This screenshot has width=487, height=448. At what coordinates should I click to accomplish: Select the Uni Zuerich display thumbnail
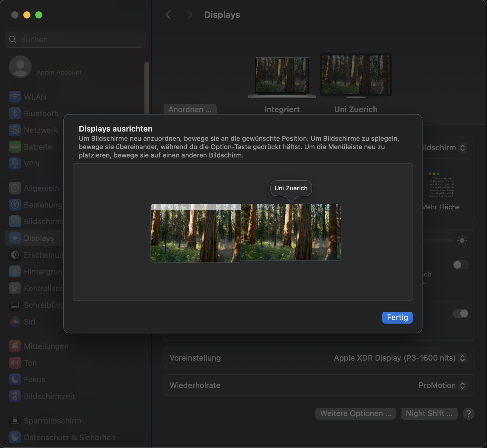coord(356,76)
